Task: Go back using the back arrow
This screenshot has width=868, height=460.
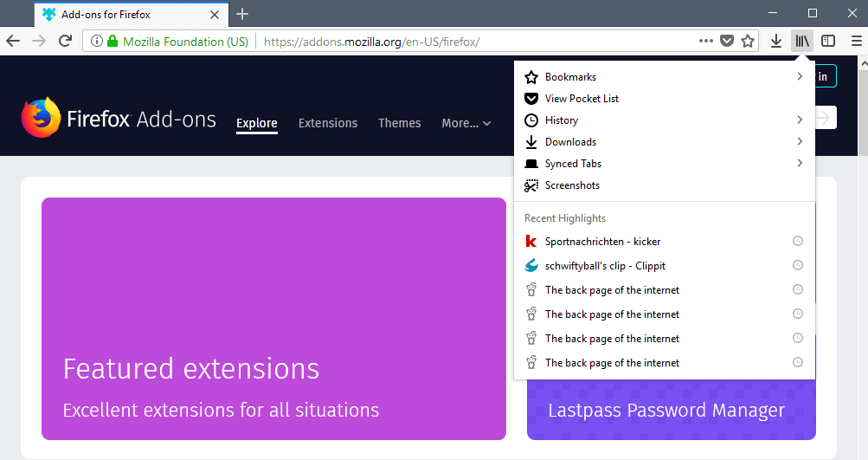Action: (x=13, y=41)
